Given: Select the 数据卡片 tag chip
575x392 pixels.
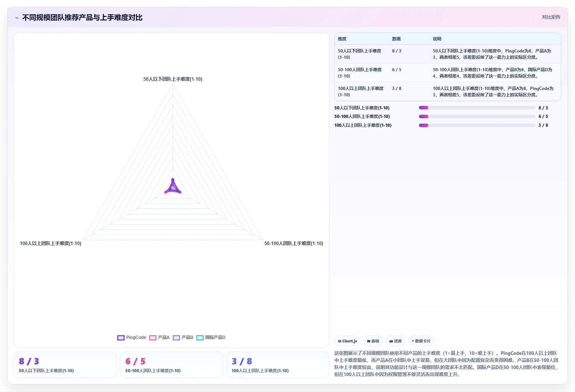Looking at the screenshot, I should (421, 341).
